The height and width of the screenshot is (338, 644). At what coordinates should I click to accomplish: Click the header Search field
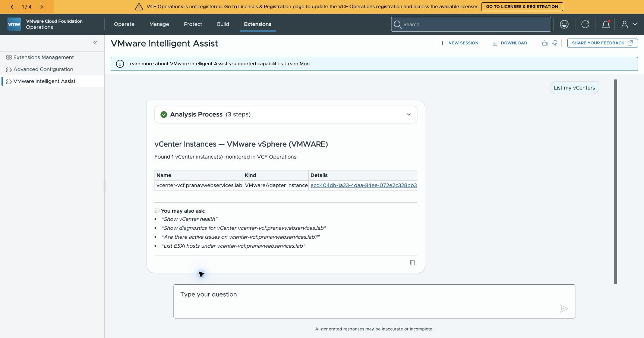coord(471,24)
